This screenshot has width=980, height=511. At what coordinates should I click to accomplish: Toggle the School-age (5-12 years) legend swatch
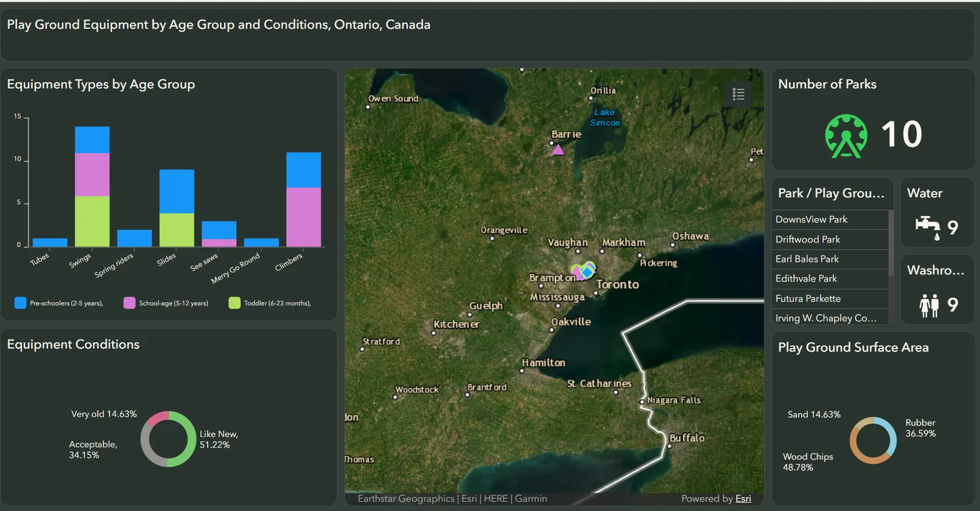click(x=129, y=303)
